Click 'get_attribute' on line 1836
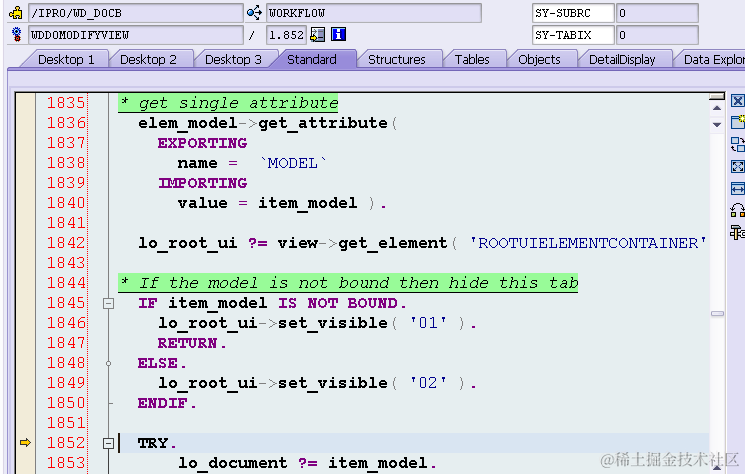Viewport: 745px width, 474px height. click(x=323, y=123)
